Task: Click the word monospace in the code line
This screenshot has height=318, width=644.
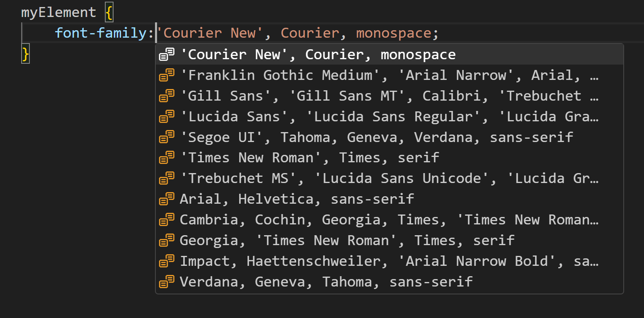Action: tap(393, 33)
